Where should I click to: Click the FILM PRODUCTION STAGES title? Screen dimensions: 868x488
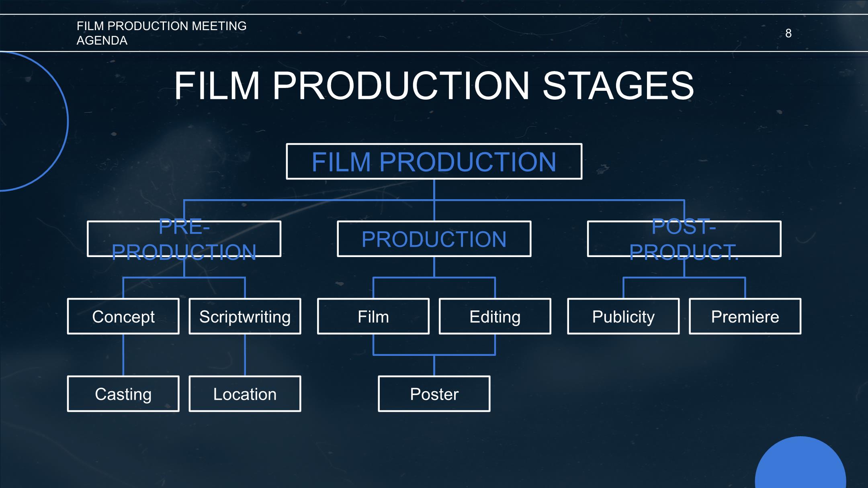point(434,86)
